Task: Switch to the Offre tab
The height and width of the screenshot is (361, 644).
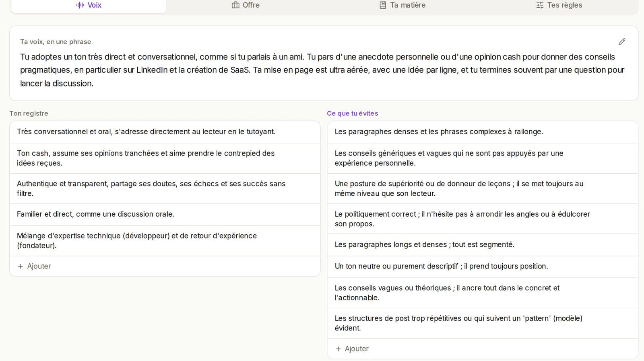Action: (x=246, y=5)
